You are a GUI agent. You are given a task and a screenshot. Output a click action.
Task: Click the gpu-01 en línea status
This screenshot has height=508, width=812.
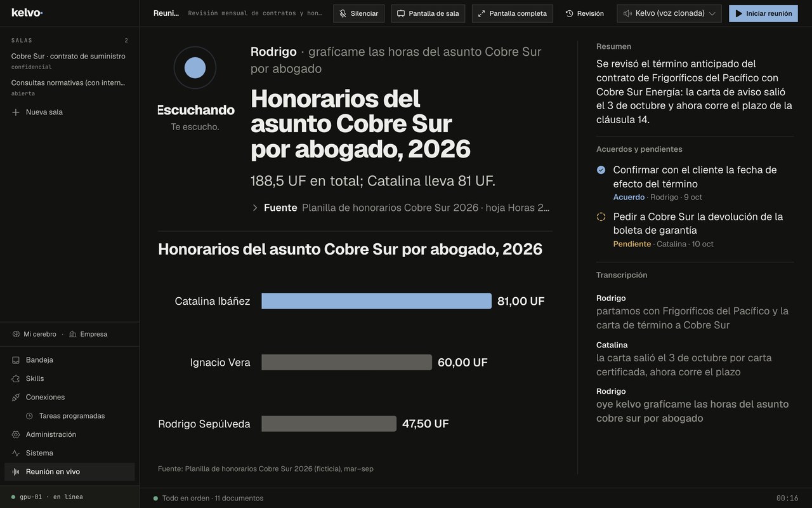48,497
